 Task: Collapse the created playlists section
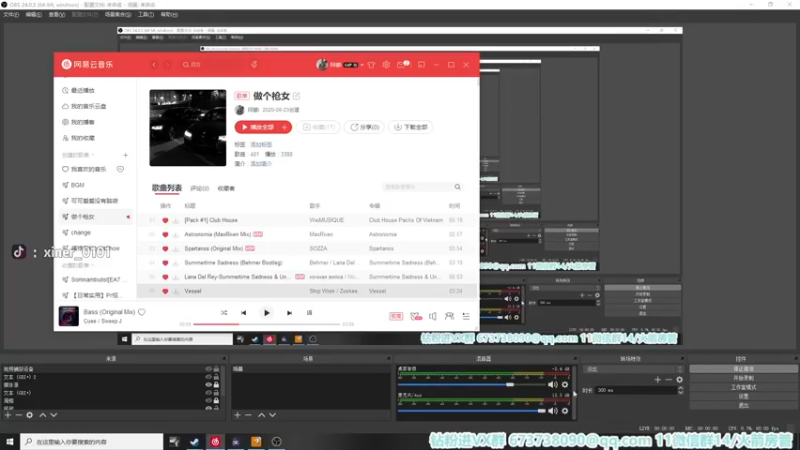pos(92,155)
